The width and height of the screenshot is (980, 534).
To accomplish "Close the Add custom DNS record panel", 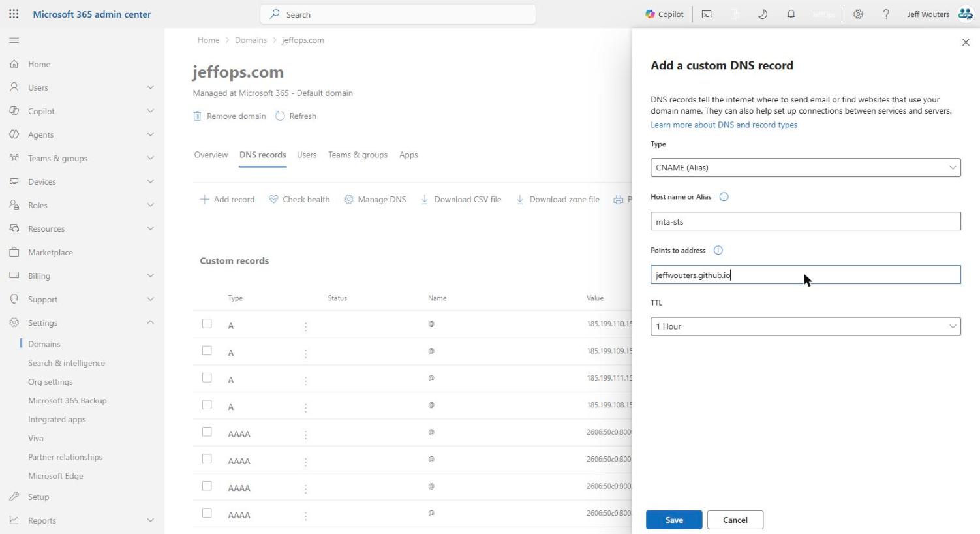I will tap(966, 42).
